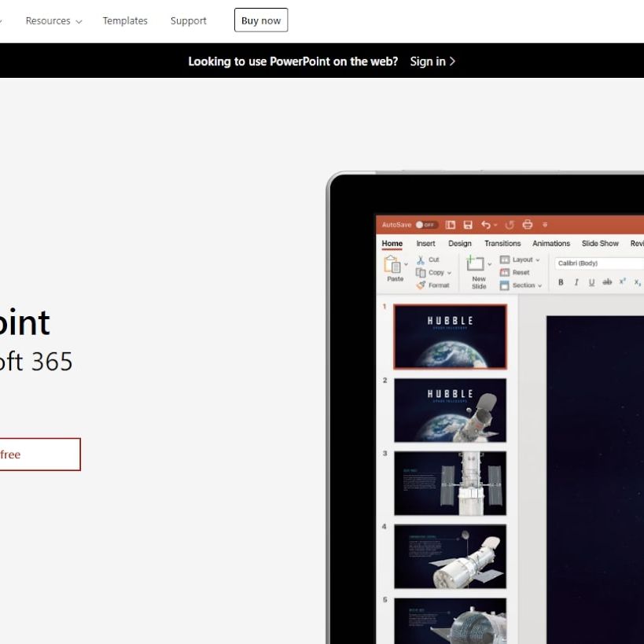This screenshot has width=644, height=644.
Task: Click the Cut label text
Action: point(434,260)
